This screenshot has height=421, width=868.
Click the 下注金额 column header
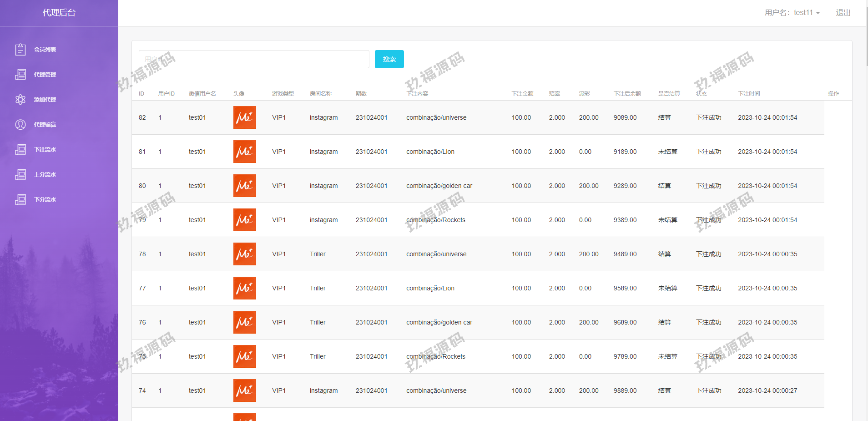tap(522, 94)
